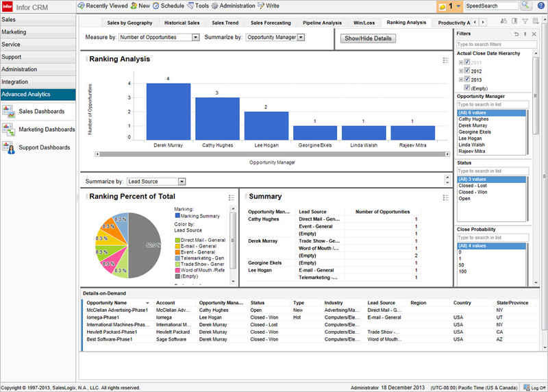Viewport: 548px width, 392px height.
Task: Click the Ranking Analysis chart legend icon
Action: [445, 61]
